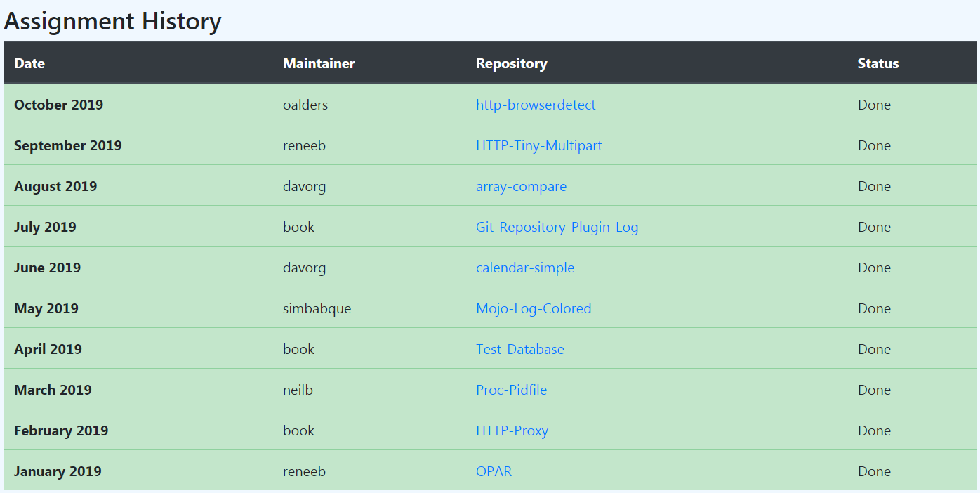Click maintainer book in February 2019 row

(299, 430)
